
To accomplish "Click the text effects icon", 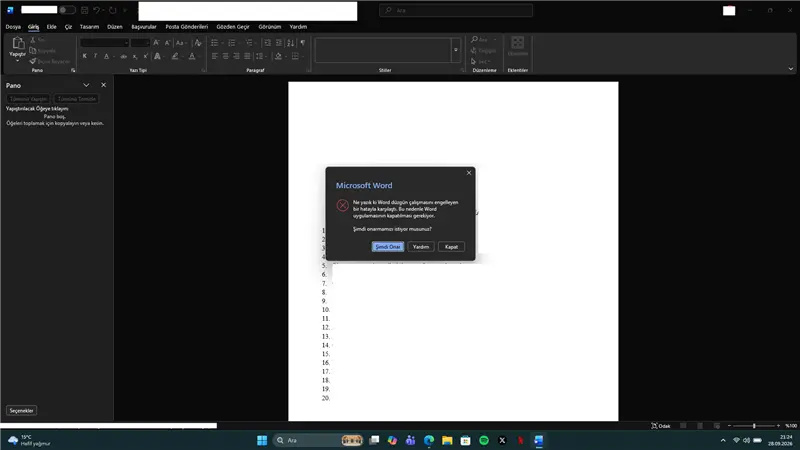I will tap(158, 56).
